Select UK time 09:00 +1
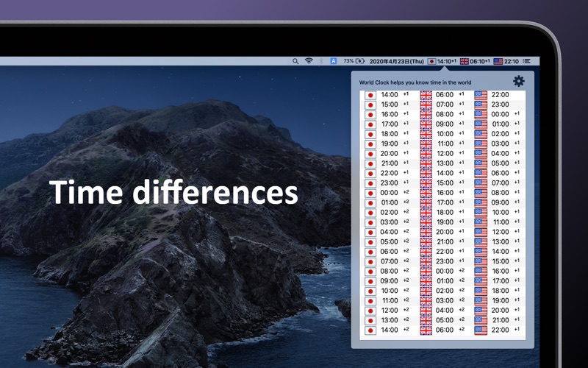The image size is (588, 368). click(445, 124)
